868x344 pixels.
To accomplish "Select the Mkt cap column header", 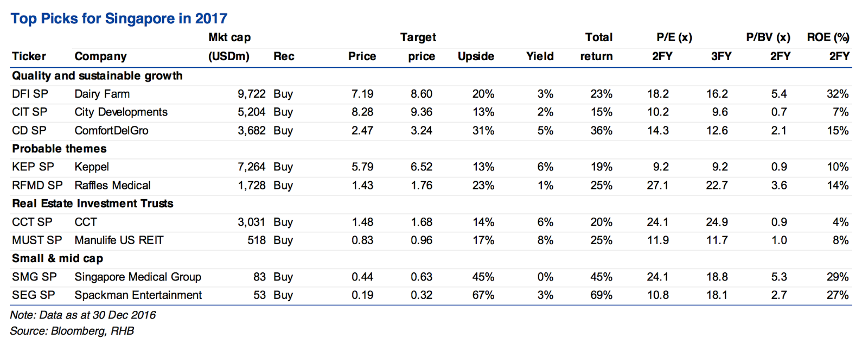I will coord(229,47).
